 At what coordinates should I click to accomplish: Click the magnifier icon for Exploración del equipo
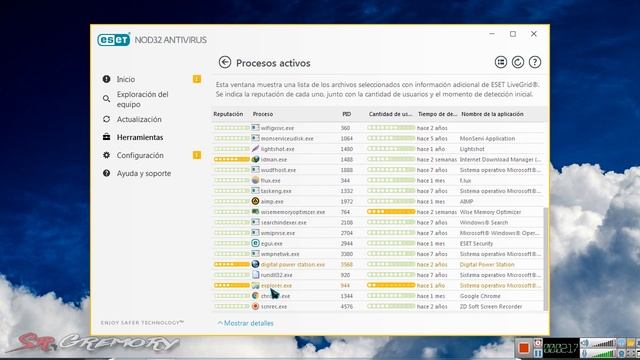(107, 99)
